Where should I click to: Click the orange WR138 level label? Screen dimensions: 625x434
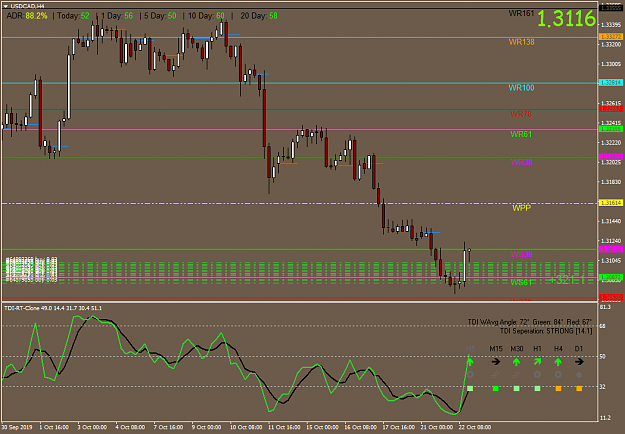click(x=521, y=42)
